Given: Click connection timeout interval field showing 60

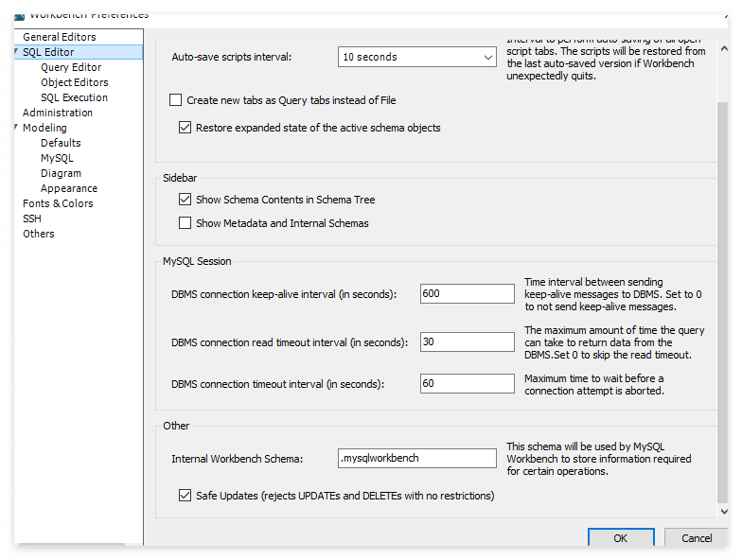Looking at the screenshot, I should point(468,384).
